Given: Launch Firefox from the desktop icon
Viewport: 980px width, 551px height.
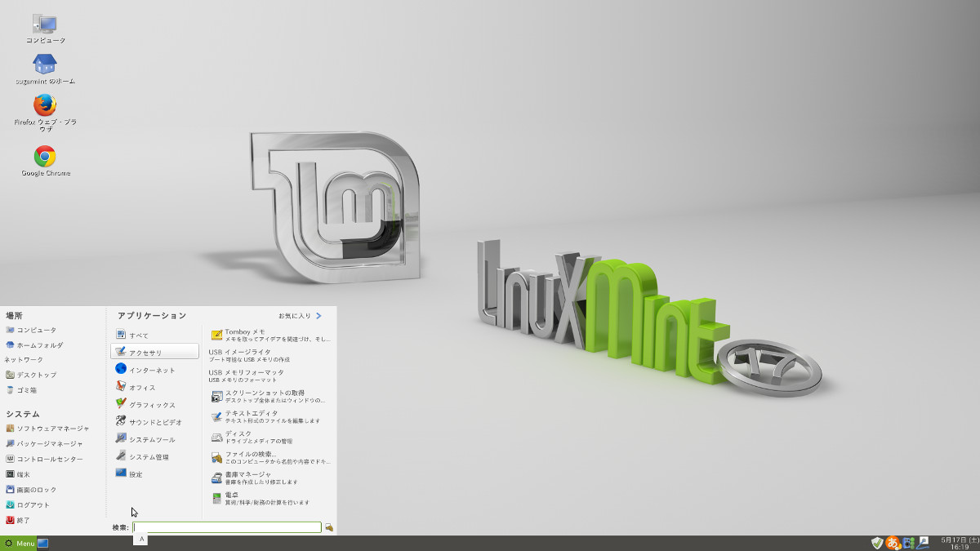Looking at the screenshot, I should (x=45, y=113).
